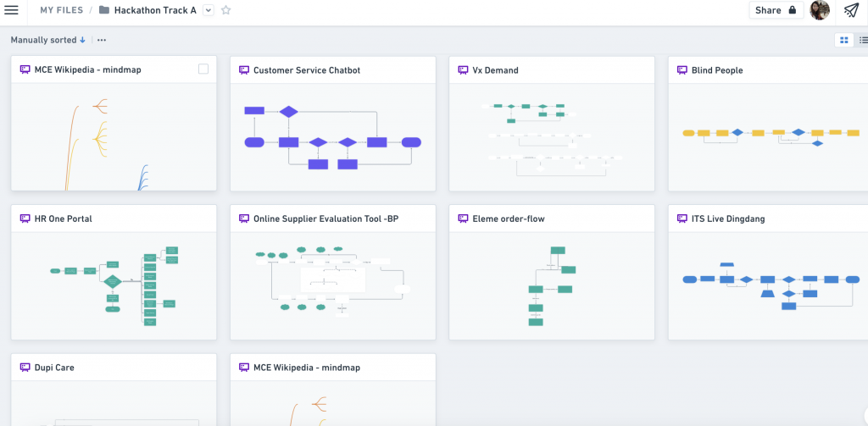The height and width of the screenshot is (426, 868).
Task: Click the title 'HR One Portal'
Action: [x=63, y=219]
